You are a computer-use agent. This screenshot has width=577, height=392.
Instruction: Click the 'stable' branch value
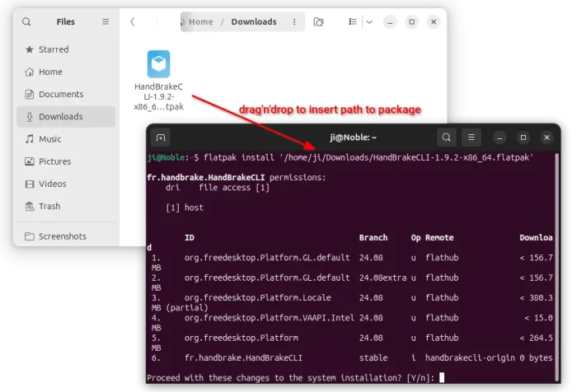coord(373,357)
